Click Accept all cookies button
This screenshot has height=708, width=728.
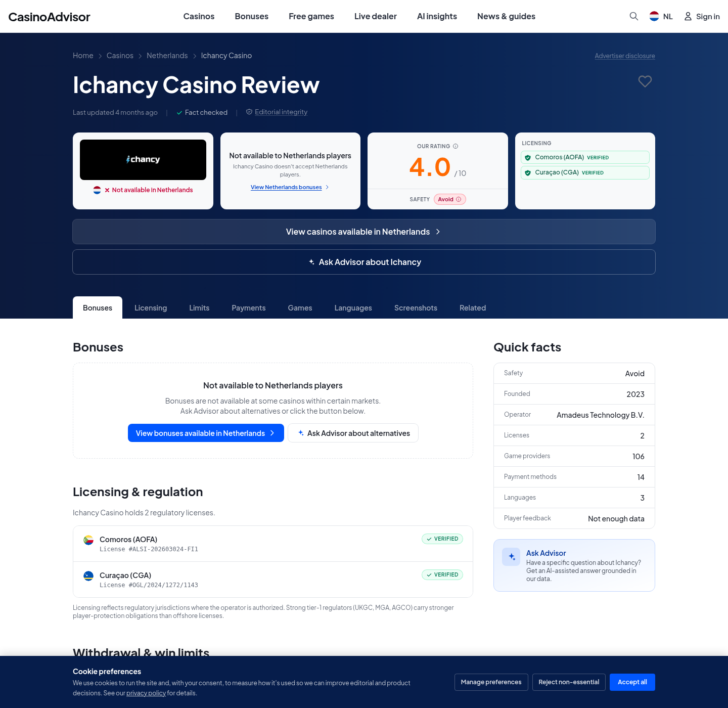click(x=632, y=682)
